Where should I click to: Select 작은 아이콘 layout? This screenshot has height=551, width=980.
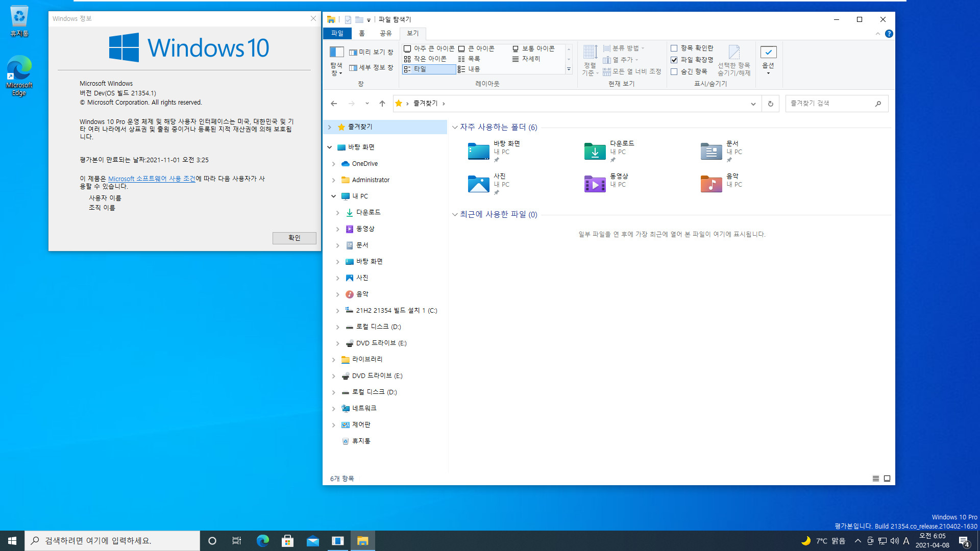(425, 59)
